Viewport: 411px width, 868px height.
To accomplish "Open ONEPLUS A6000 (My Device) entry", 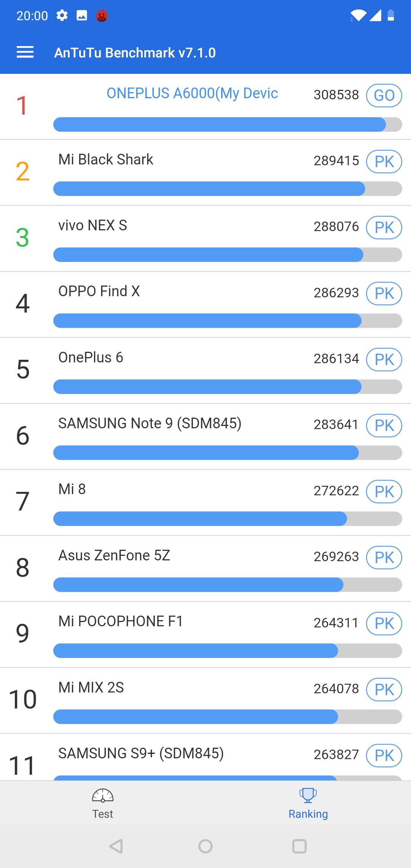I will [205, 107].
